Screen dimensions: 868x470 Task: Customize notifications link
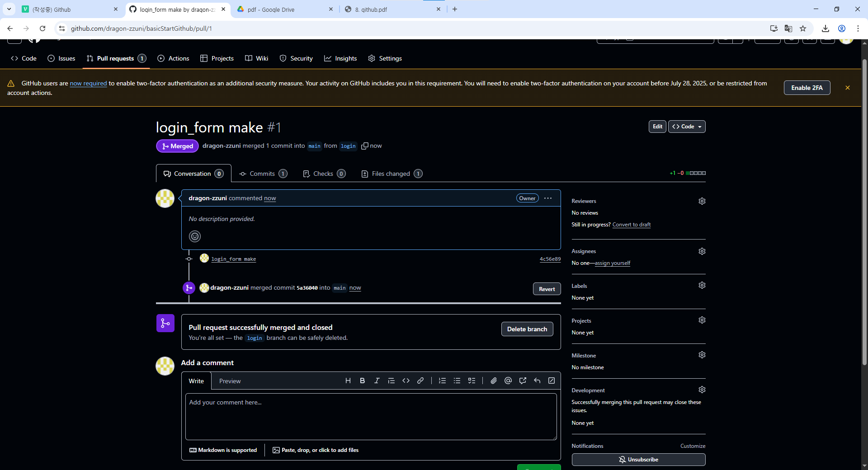tap(693, 446)
